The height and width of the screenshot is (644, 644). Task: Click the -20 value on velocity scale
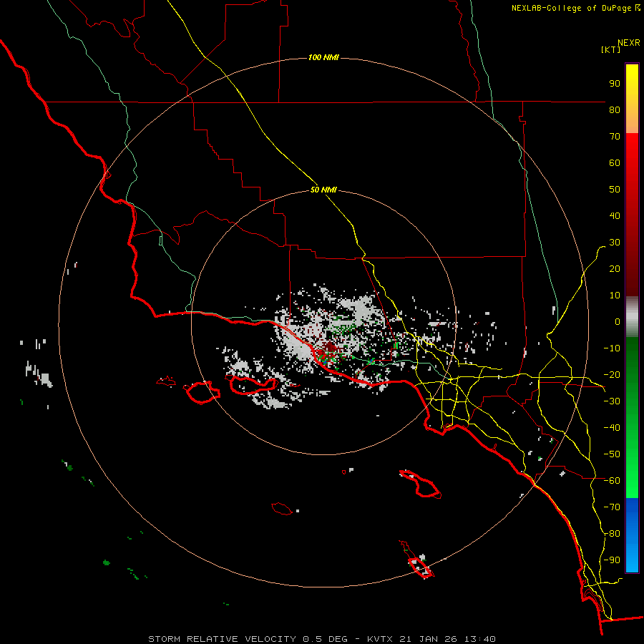[612, 374]
